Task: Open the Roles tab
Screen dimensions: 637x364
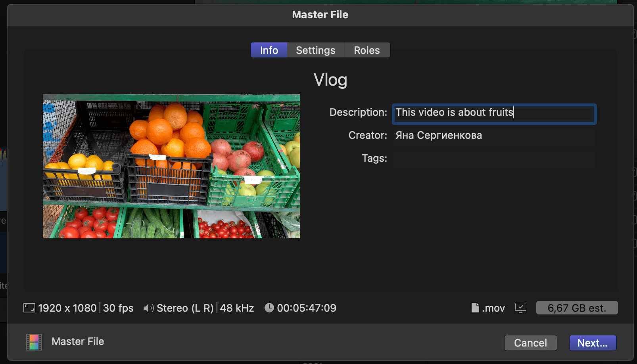Action: 367,50
